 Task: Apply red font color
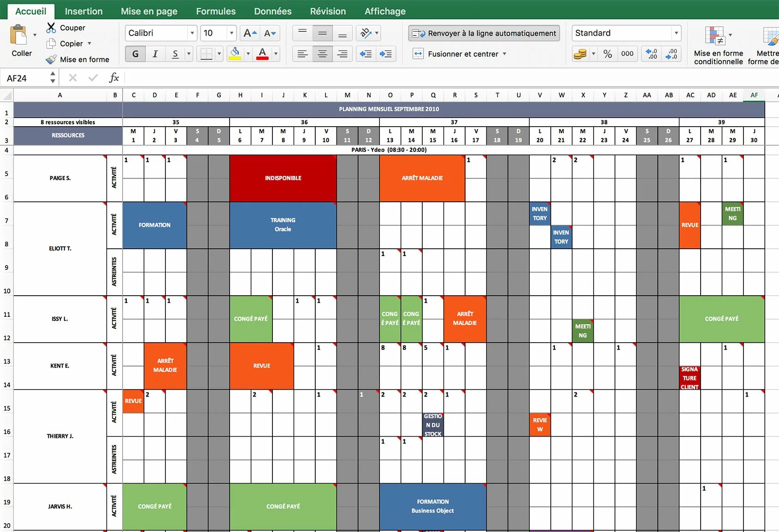click(263, 54)
